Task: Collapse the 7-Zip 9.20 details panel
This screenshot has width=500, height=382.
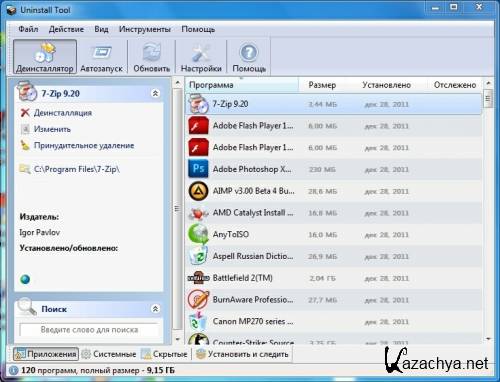Action: 155,93
